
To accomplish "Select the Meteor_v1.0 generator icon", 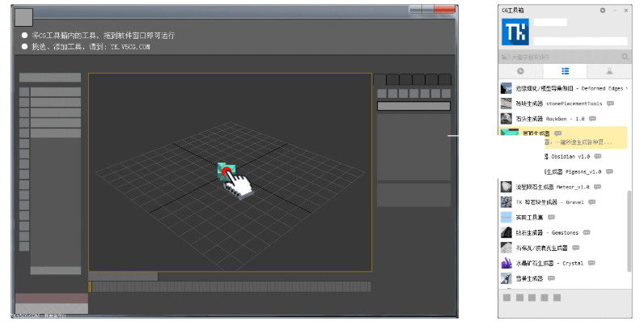I will click(506, 186).
